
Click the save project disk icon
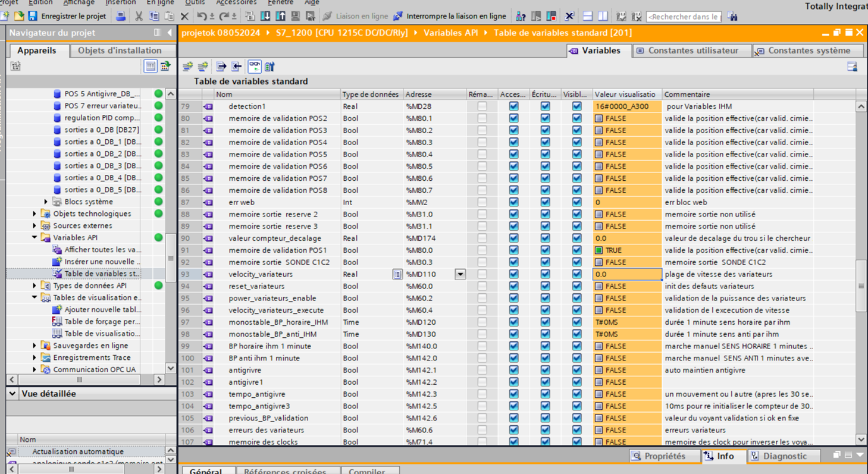point(33,16)
